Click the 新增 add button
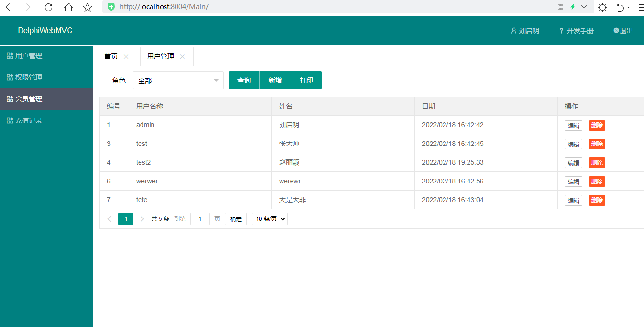Image resolution: width=644 pixels, height=327 pixels. coord(275,80)
